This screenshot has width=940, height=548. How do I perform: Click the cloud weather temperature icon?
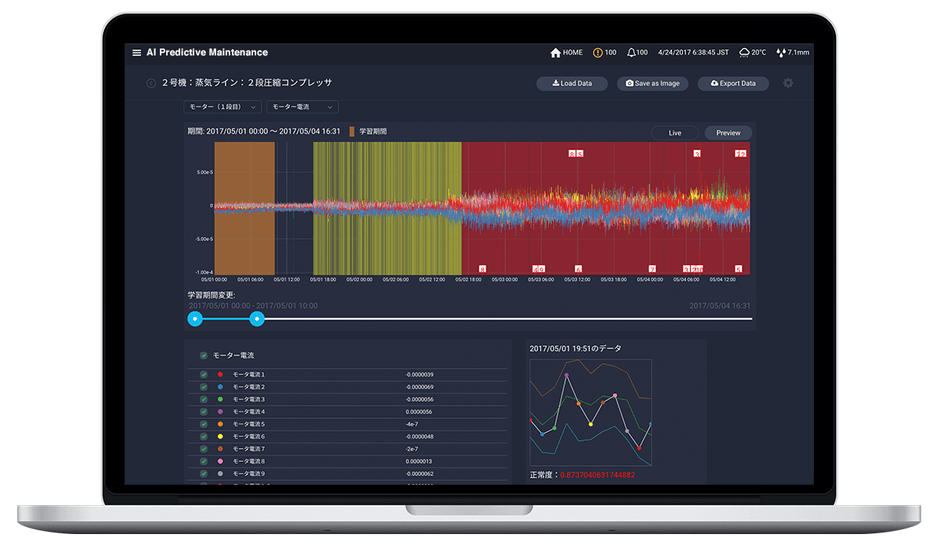point(745,53)
